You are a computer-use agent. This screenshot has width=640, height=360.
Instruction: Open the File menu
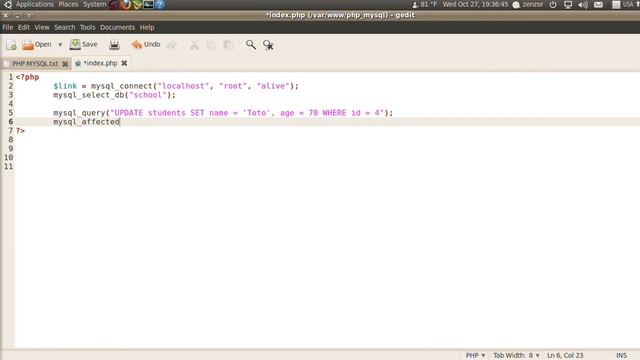point(8,27)
